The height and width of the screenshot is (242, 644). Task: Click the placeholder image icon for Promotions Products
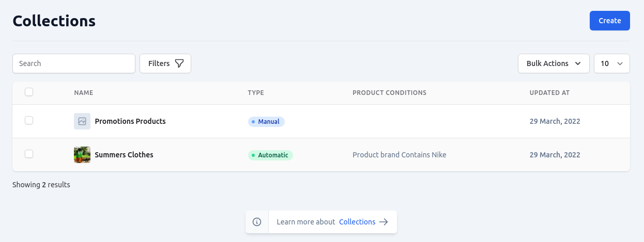click(x=82, y=121)
